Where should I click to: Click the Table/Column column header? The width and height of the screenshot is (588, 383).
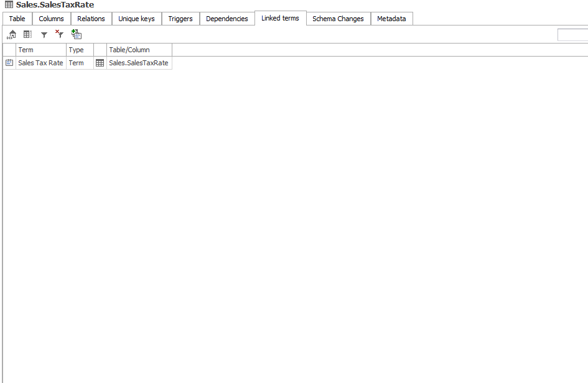tap(139, 50)
